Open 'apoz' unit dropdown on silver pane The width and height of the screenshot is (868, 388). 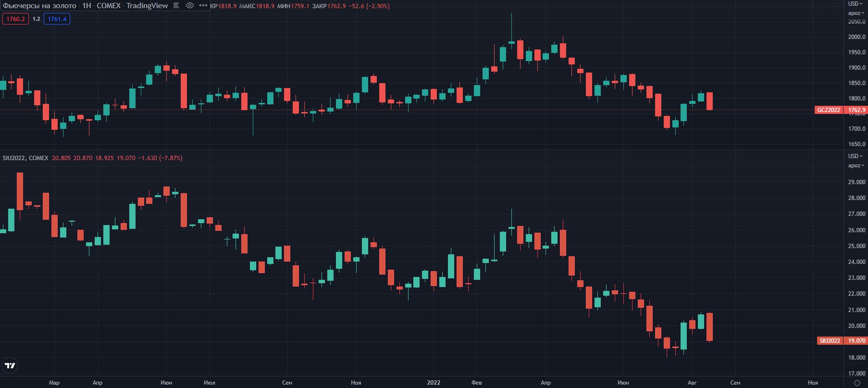coord(856,165)
